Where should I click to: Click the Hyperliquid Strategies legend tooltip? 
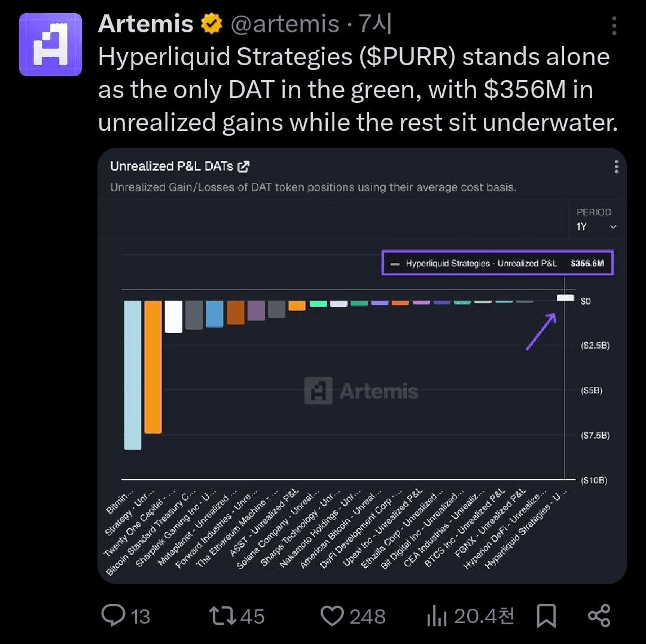[x=497, y=263]
